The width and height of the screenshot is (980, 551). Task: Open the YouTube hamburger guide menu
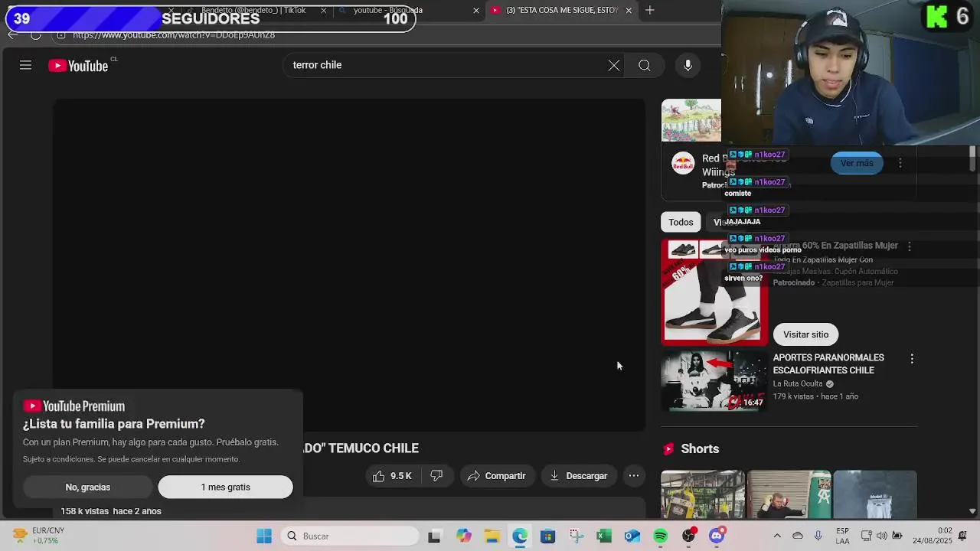click(x=25, y=65)
